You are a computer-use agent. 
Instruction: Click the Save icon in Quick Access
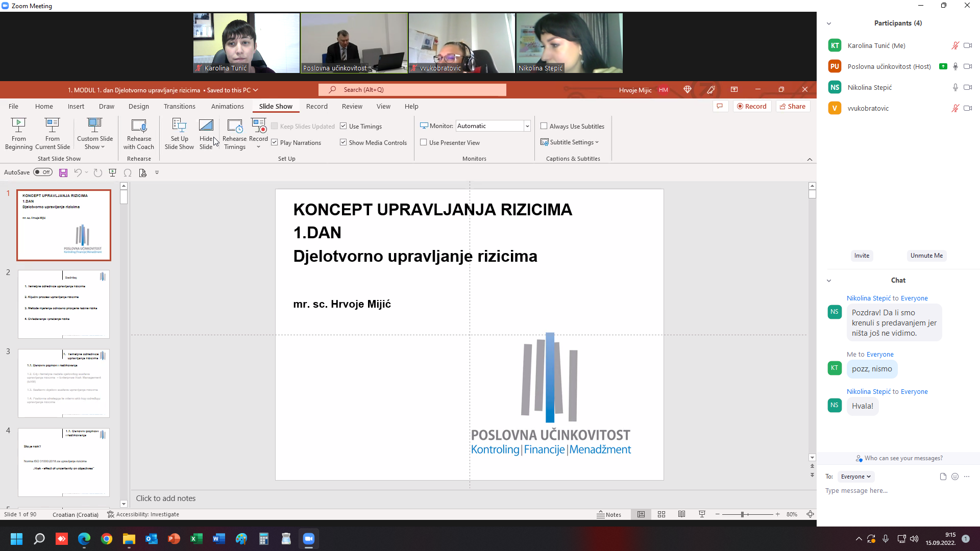click(63, 173)
